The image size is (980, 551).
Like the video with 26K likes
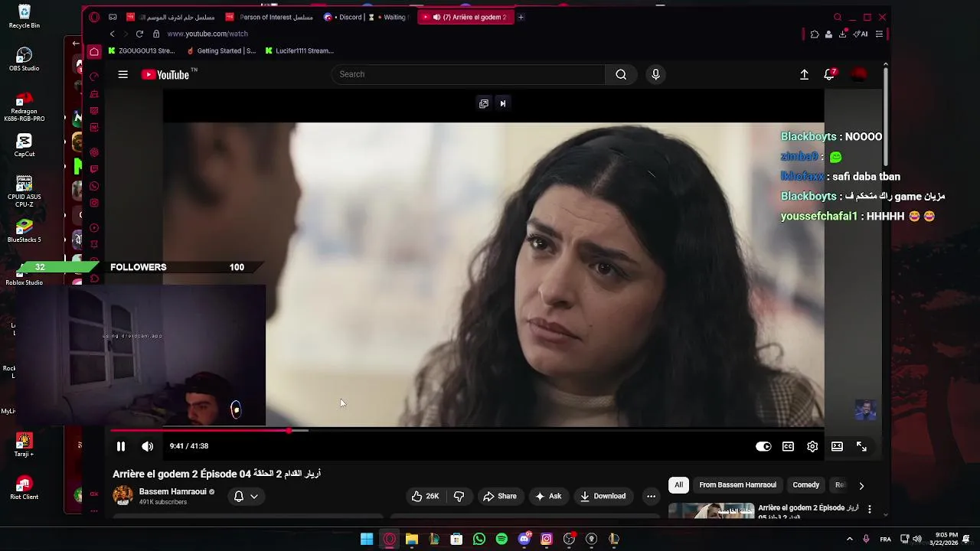point(426,496)
